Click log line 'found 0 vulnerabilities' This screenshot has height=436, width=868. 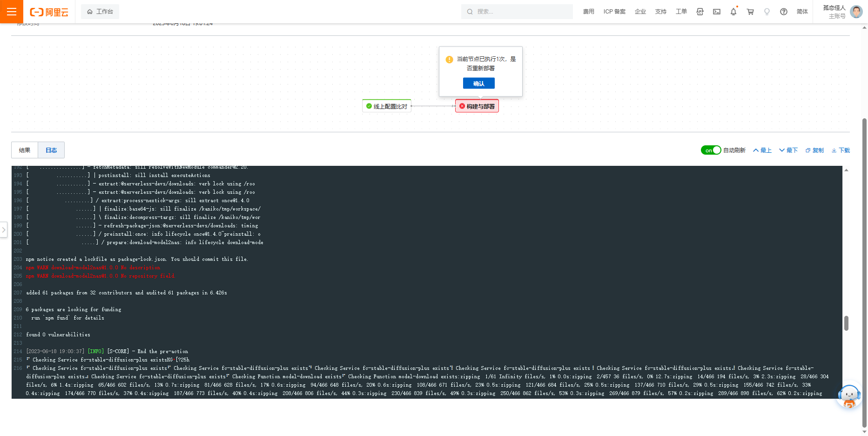(58, 334)
